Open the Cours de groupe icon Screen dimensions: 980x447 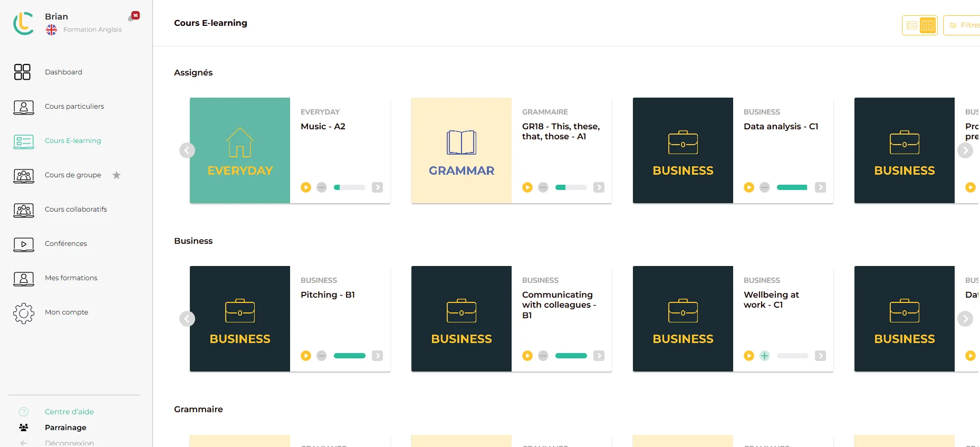[24, 175]
